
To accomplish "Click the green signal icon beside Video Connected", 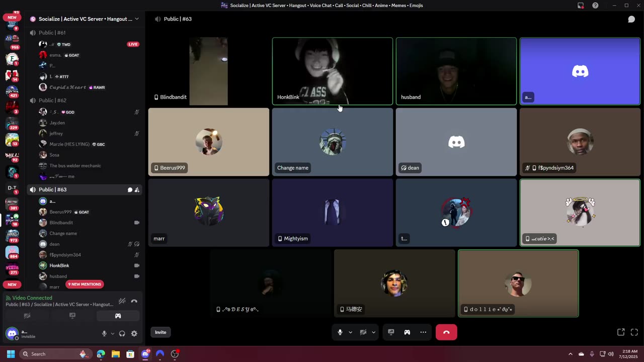I will [9, 298].
